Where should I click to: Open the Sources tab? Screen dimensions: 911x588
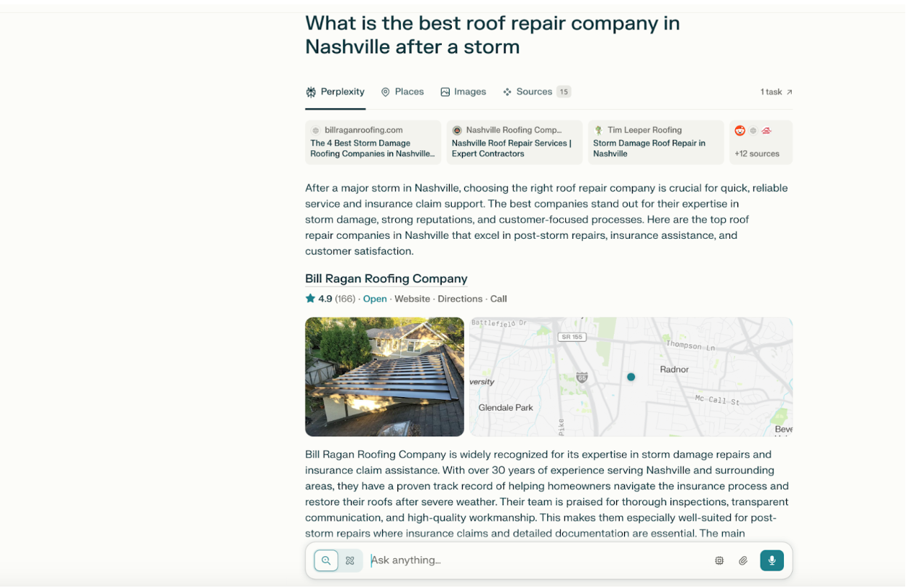536,91
